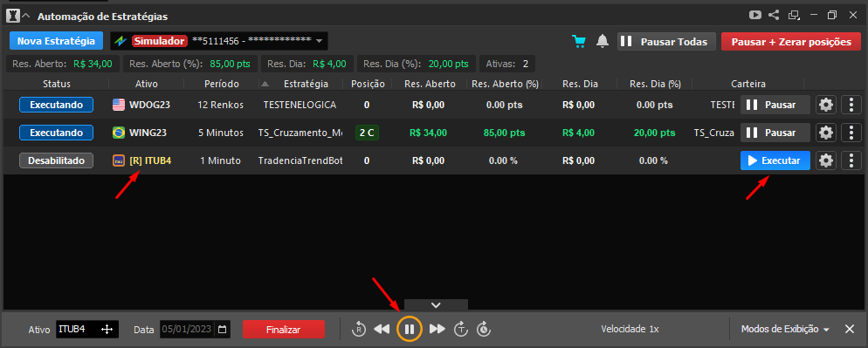
Task: Sort by the Estratégia column header
Action: point(306,84)
